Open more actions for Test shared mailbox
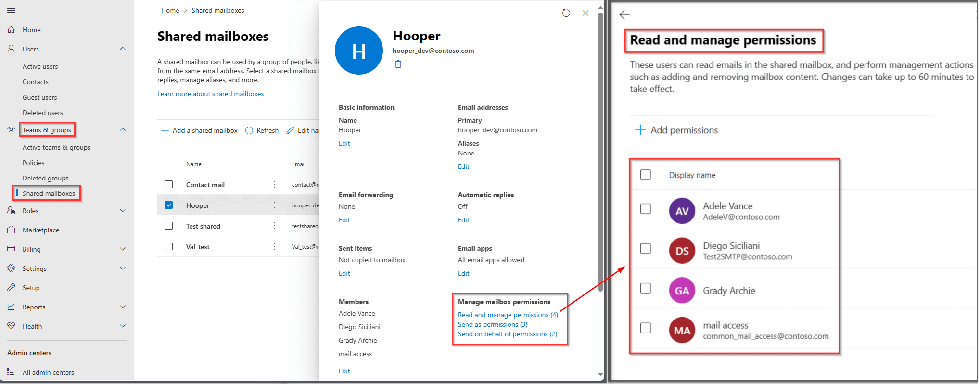This screenshot has height=384, width=980. (x=275, y=226)
